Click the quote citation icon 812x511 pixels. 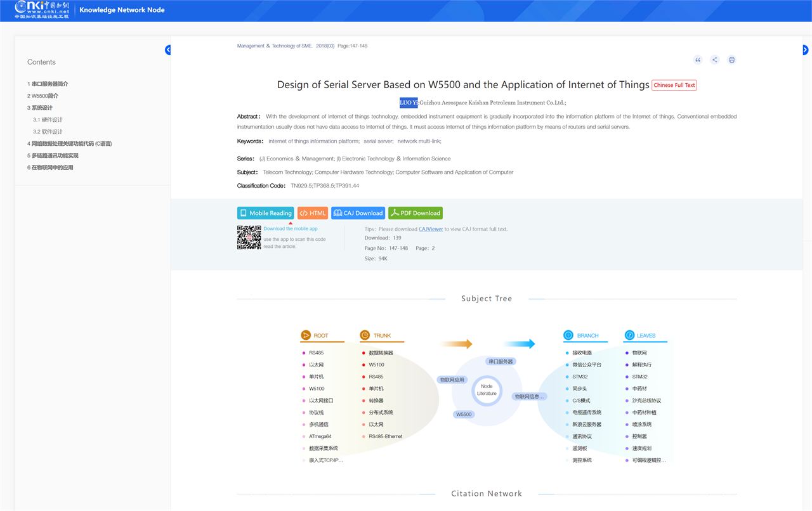[x=698, y=60]
